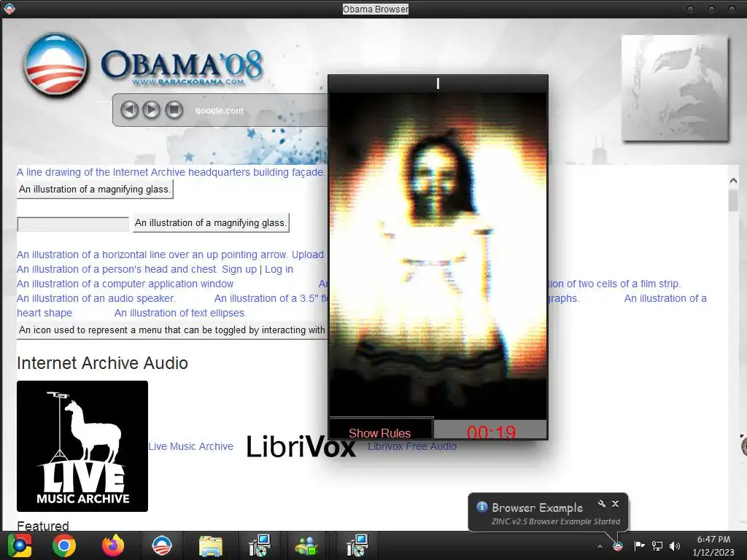The height and width of the screenshot is (560, 747).
Task: Open Google Chrome from the taskbar
Action: click(x=64, y=545)
